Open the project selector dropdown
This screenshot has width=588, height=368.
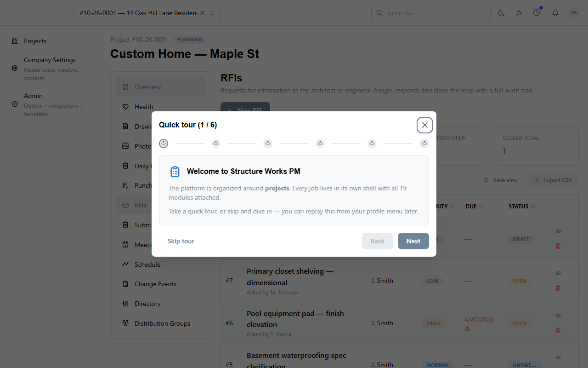click(x=147, y=13)
